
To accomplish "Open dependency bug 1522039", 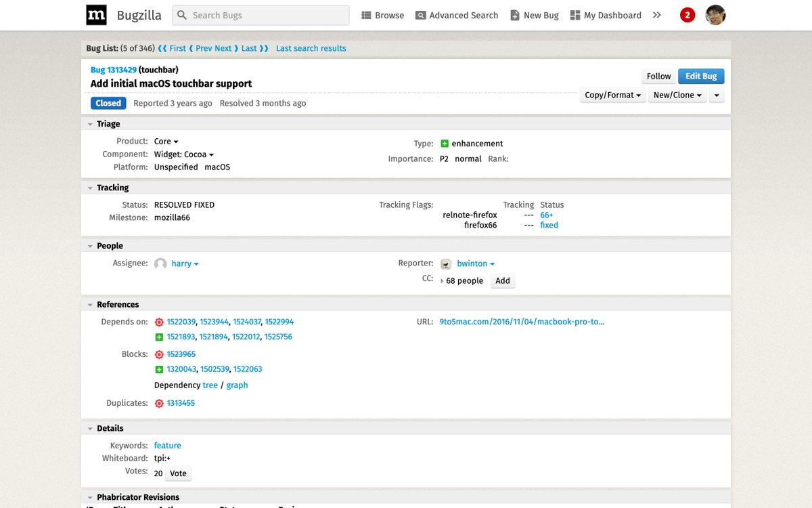I will pyautogui.click(x=181, y=322).
